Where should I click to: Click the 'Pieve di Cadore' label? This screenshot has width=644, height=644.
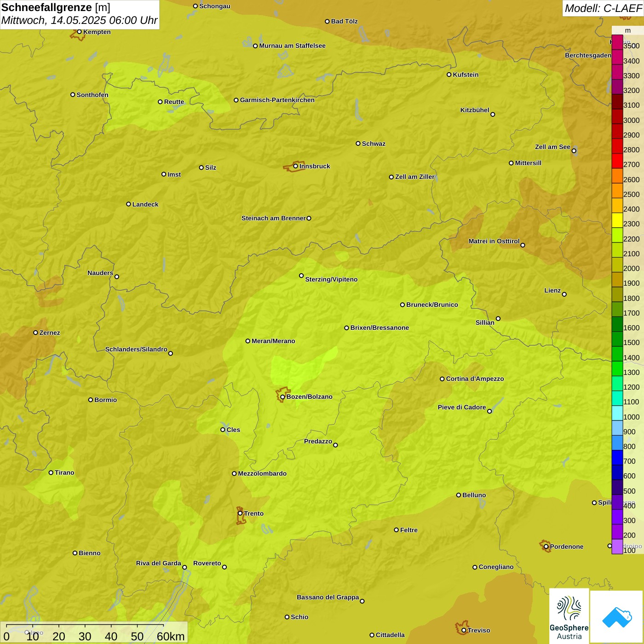click(462, 407)
